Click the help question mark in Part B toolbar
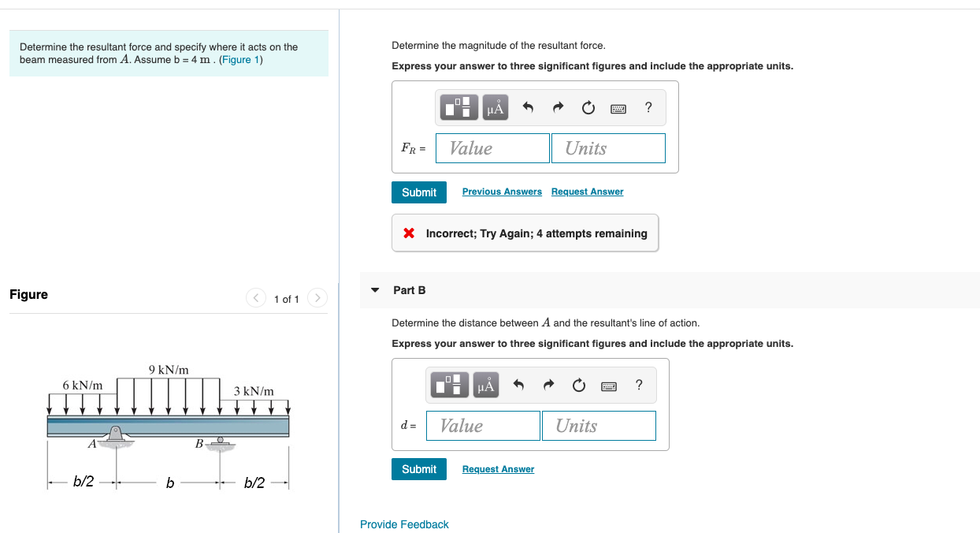The height and width of the screenshot is (533, 980). tap(638, 385)
